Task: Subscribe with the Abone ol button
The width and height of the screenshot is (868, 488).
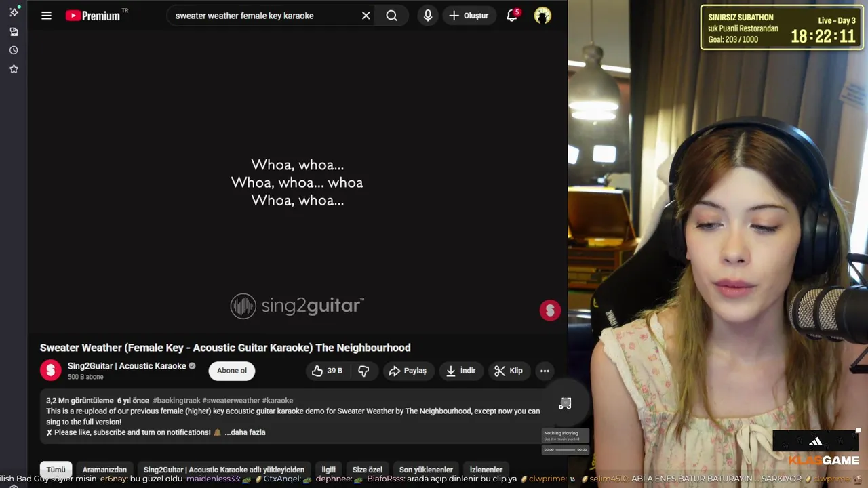Action: click(232, 371)
